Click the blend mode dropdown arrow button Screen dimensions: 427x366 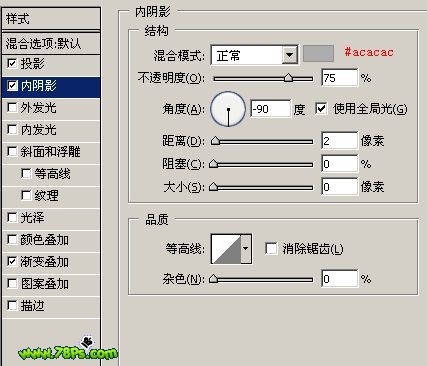point(289,55)
